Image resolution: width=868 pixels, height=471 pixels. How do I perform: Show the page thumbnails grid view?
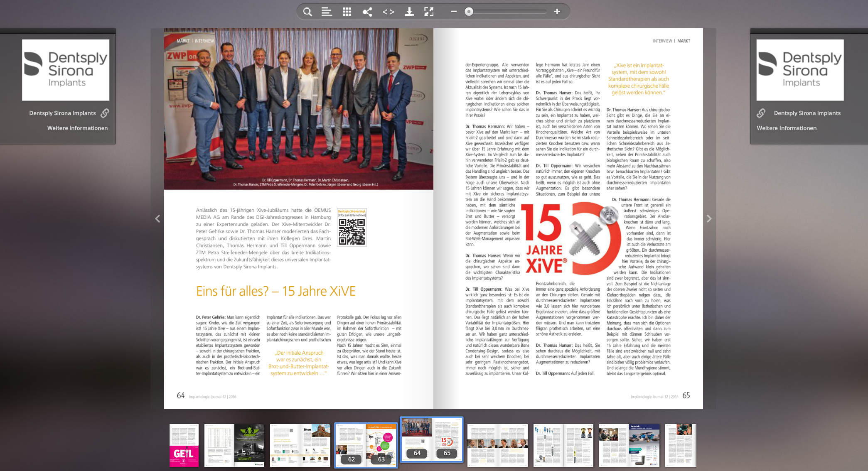(x=347, y=12)
